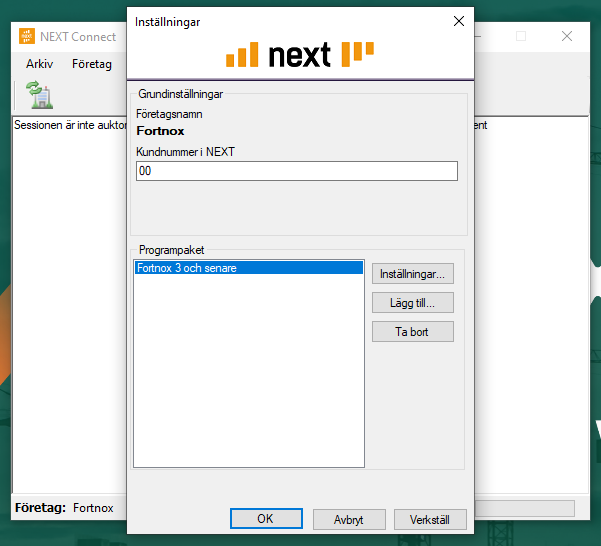
Task: Click the Grundinställningar group label
Action: click(180, 94)
